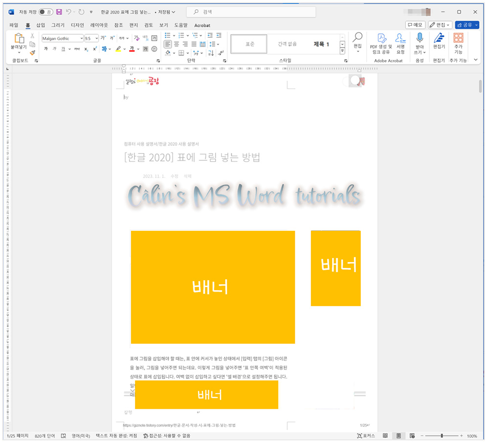Apply strikethrough formatting
This screenshot has height=448, width=489.
click(x=77, y=49)
